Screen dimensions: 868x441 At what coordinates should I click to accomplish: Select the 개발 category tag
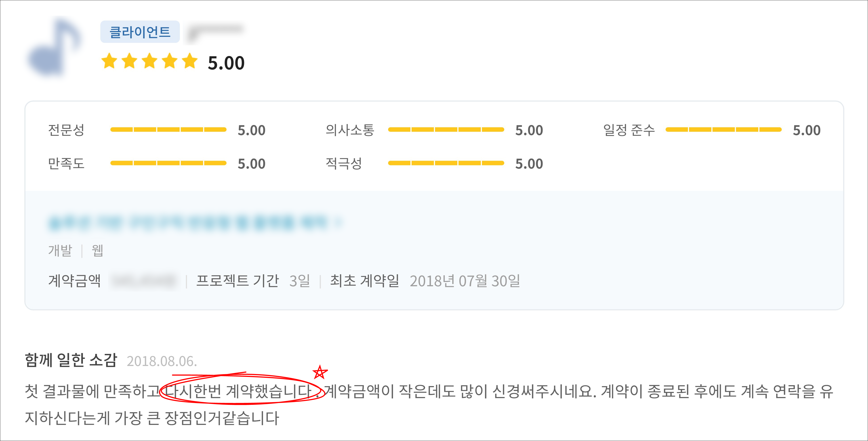point(60,251)
